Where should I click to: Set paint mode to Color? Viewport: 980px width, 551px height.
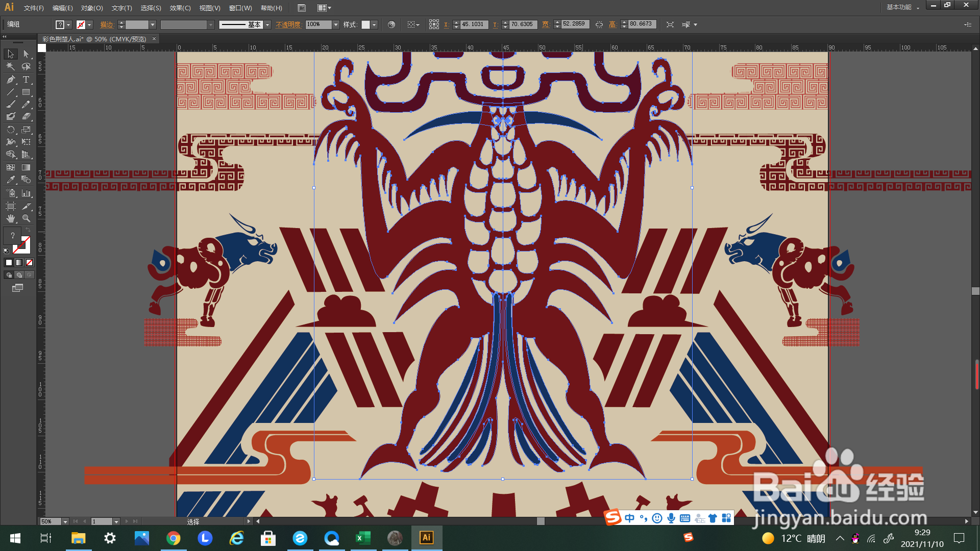click(9, 262)
